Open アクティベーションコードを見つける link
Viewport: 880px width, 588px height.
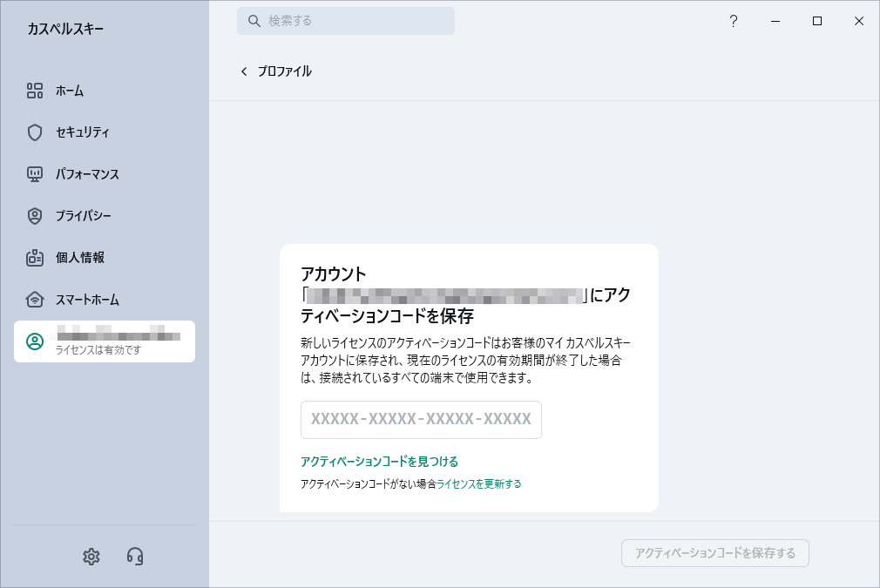click(x=379, y=462)
